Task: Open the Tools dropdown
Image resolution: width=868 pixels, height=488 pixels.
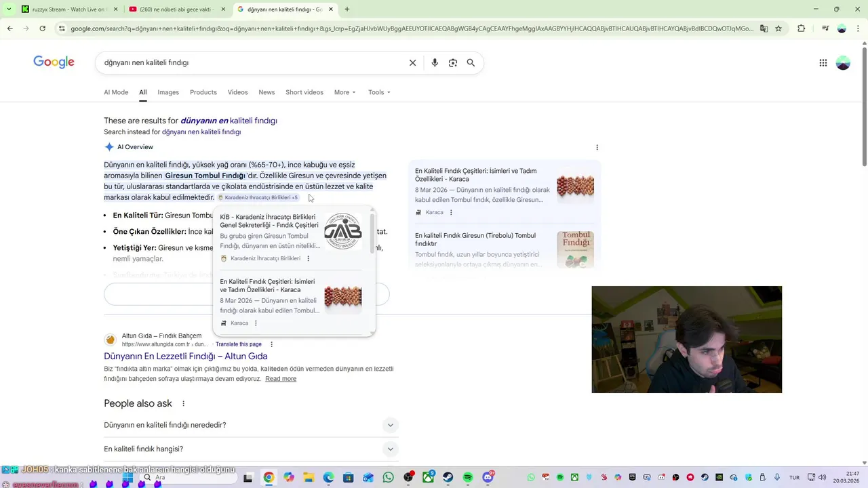Action: [x=379, y=92]
